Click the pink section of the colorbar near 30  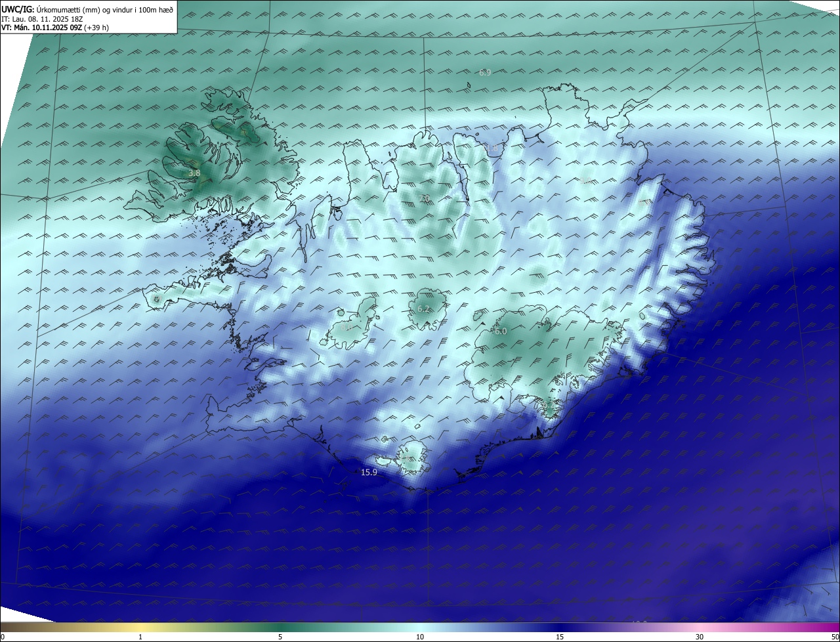click(700, 627)
